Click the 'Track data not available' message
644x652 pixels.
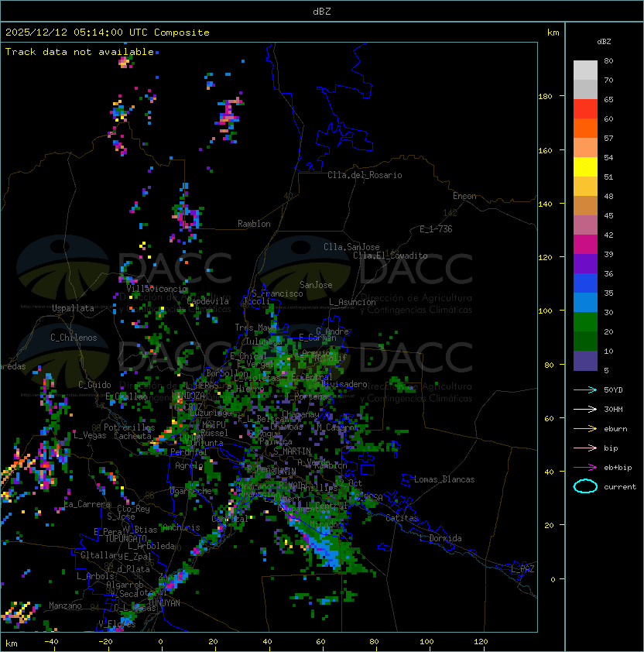click(80, 52)
